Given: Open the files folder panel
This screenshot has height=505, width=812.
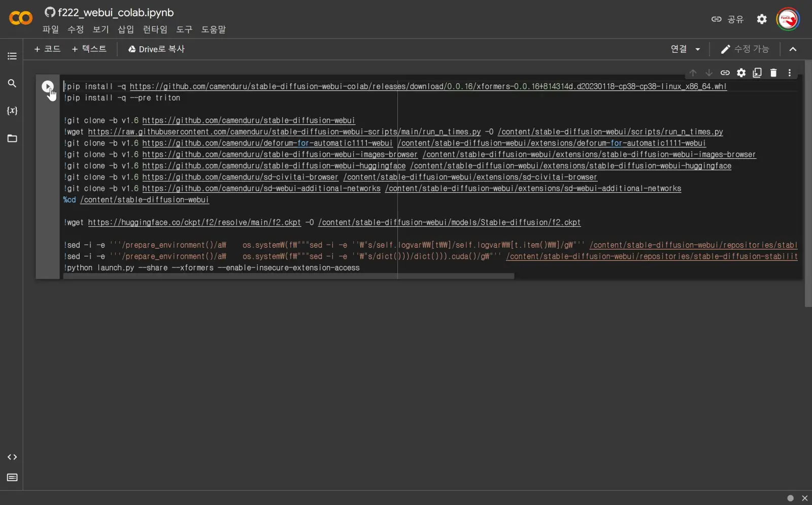Looking at the screenshot, I should tap(12, 138).
